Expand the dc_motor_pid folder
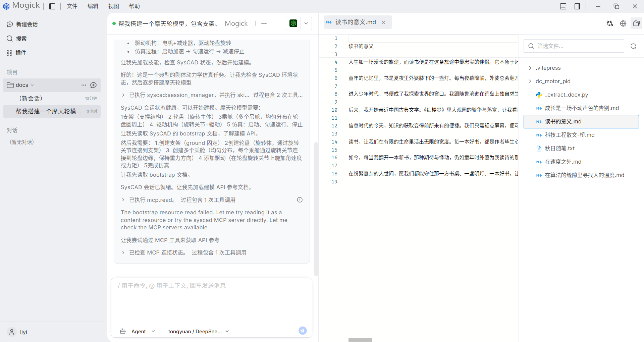The width and height of the screenshot is (644, 342). point(581,81)
